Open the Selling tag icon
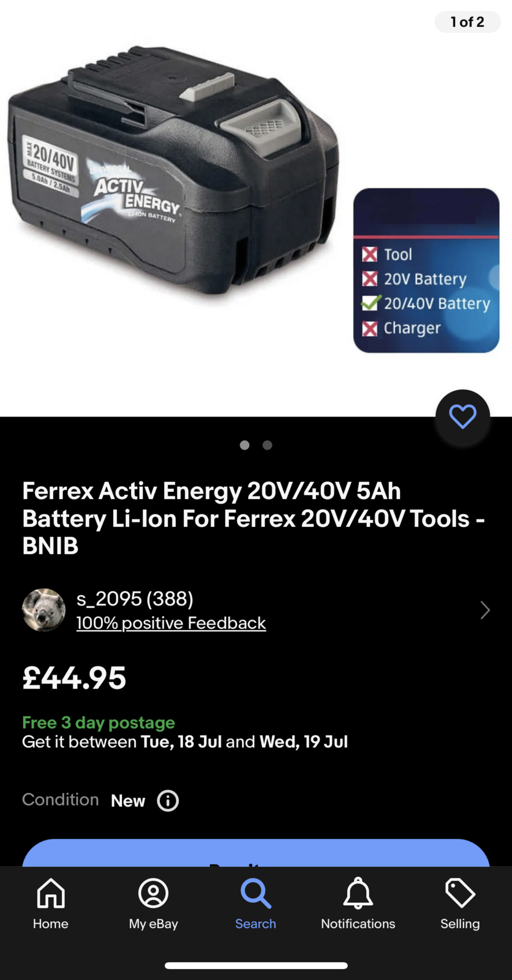 460,894
